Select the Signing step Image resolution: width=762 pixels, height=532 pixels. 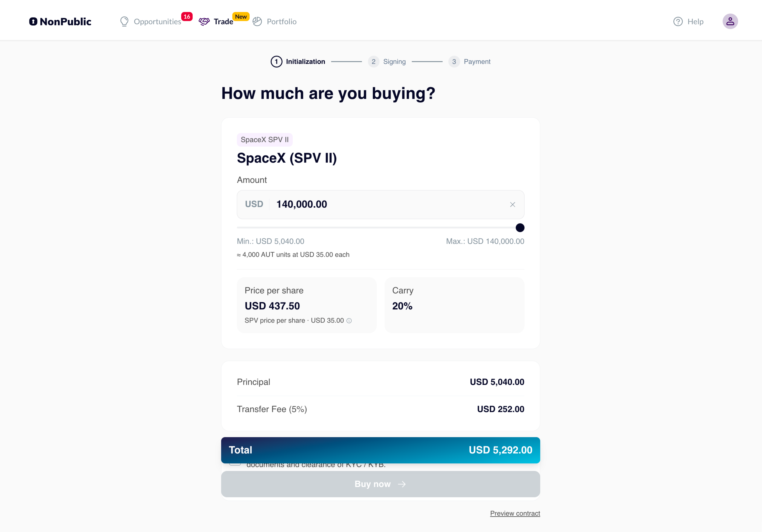(387, 62)
